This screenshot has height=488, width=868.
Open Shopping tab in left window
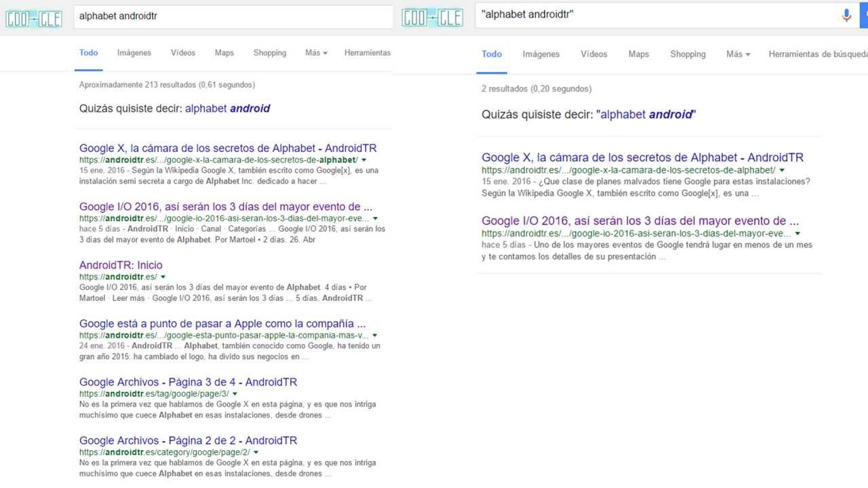270,53
